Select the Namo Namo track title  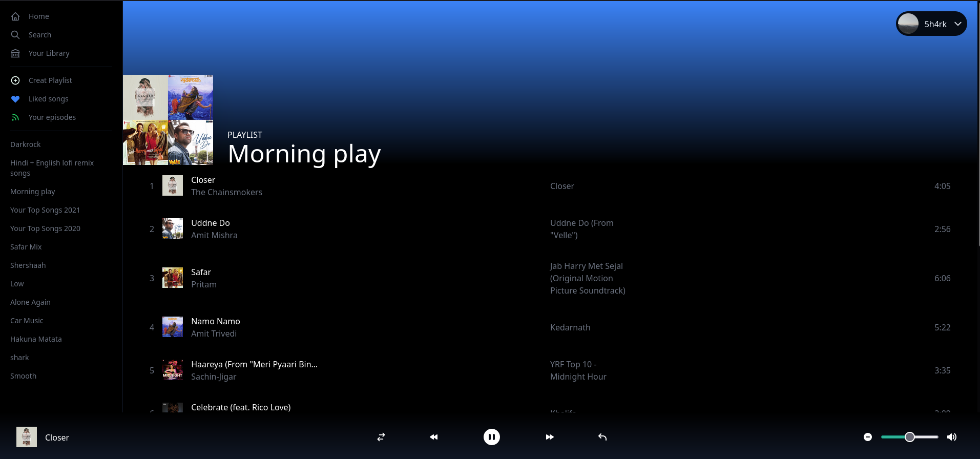point(216,321)
